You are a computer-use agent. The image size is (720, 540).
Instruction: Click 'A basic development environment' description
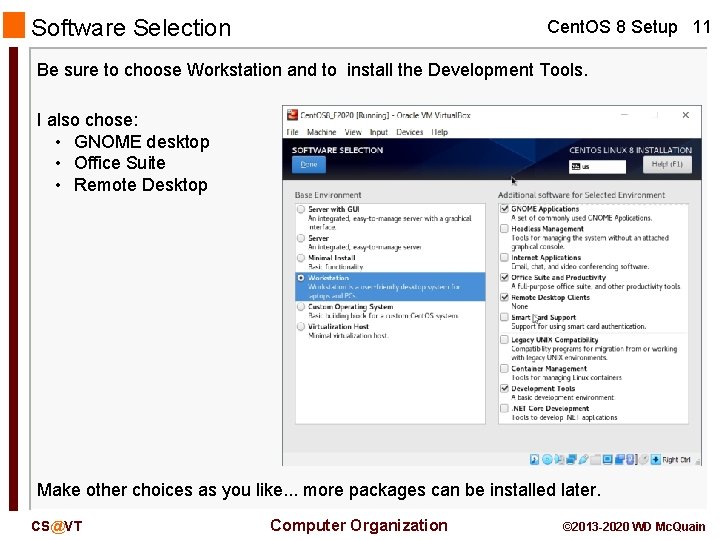(562, 398)
